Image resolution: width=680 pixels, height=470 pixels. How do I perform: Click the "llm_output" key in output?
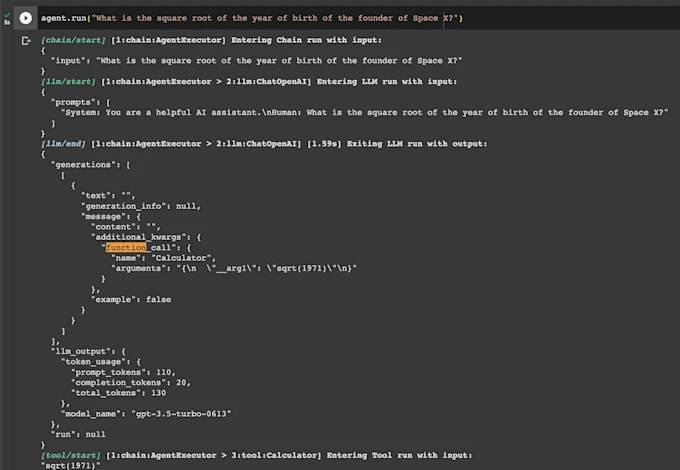tap(83, 351)
